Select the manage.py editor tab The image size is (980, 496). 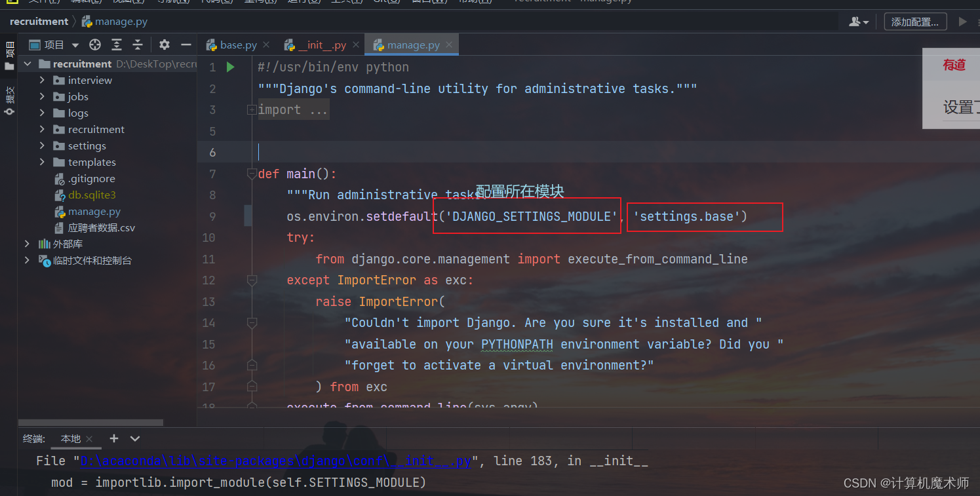[x=413, y=45]
